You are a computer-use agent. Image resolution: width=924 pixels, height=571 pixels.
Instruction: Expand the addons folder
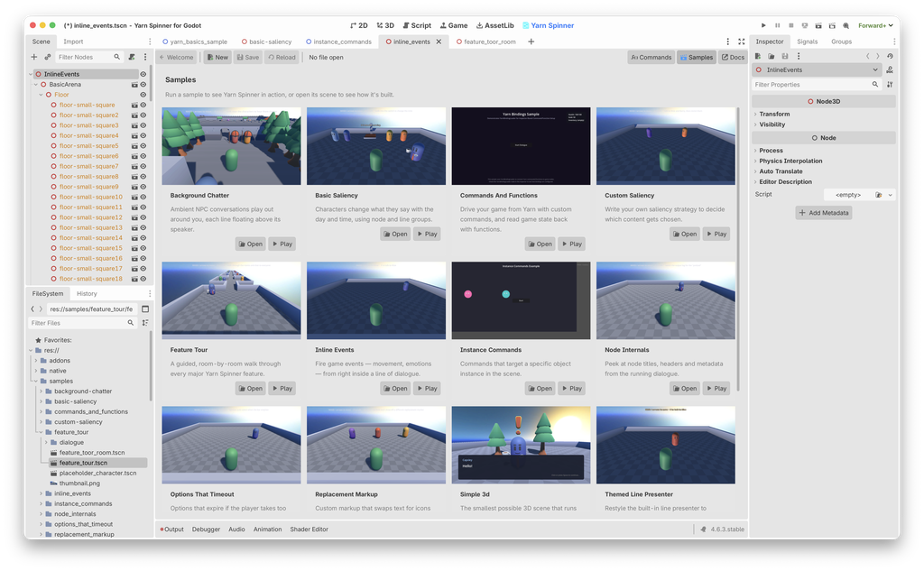click(x=36, y=361)
